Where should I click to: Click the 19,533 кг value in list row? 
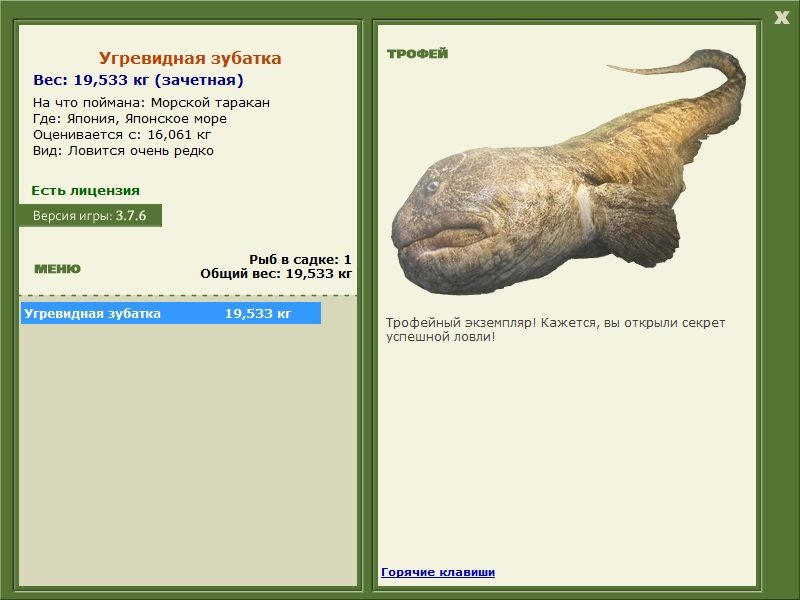(258, 313)
